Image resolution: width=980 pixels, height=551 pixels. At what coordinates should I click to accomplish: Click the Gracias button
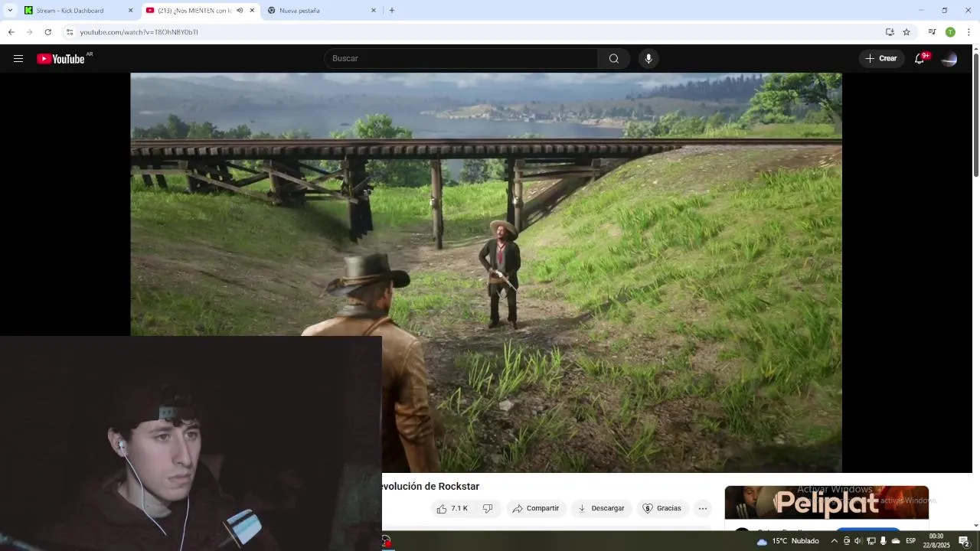pyautogui.click(x=662, y=508)
